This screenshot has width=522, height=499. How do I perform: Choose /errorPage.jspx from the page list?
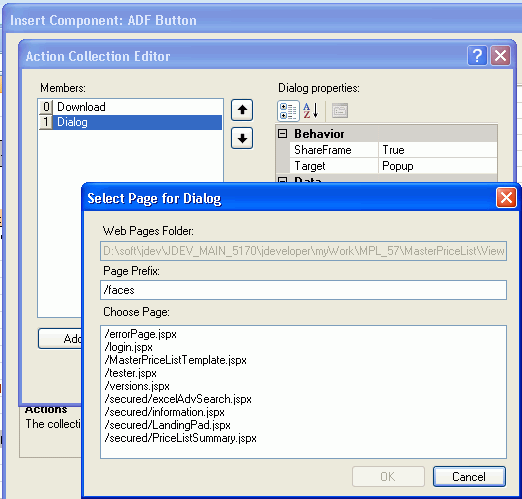pos(141,334)
